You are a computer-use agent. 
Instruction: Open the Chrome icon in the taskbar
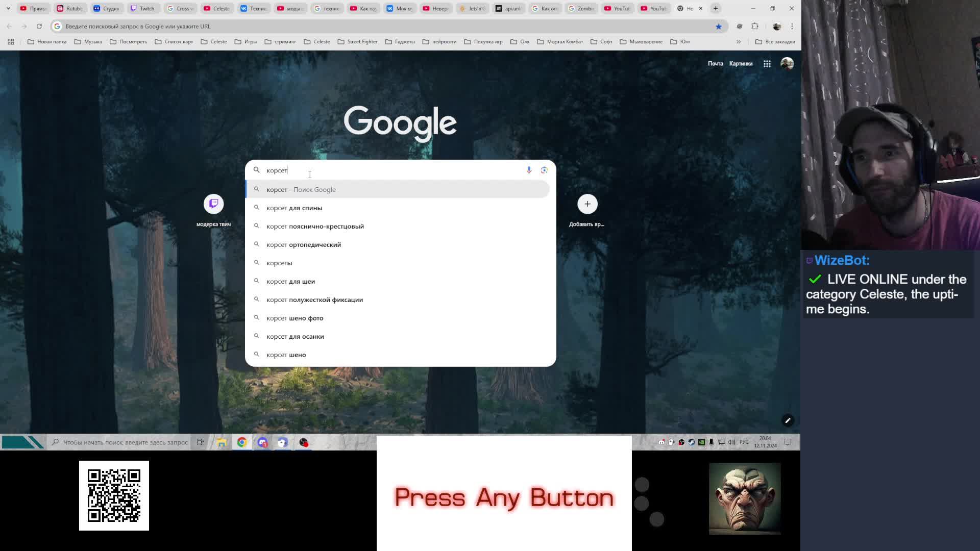pyautogui.click(x=242, y=442)
